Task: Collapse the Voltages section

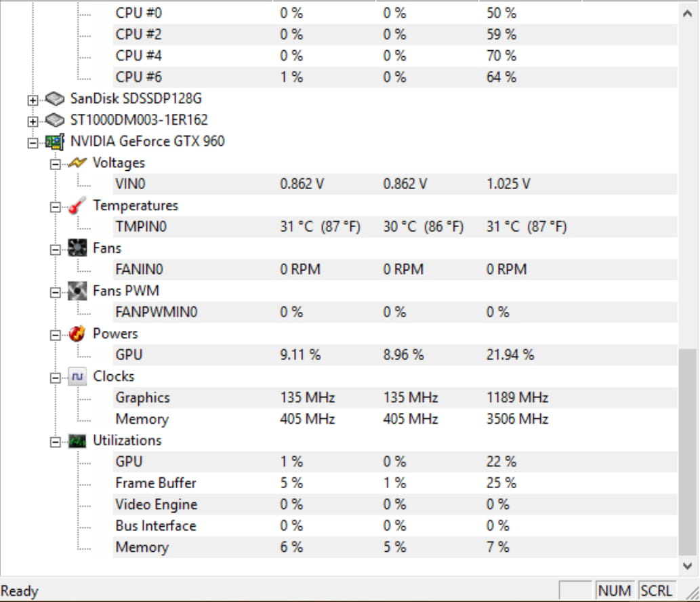Action: 56,164
